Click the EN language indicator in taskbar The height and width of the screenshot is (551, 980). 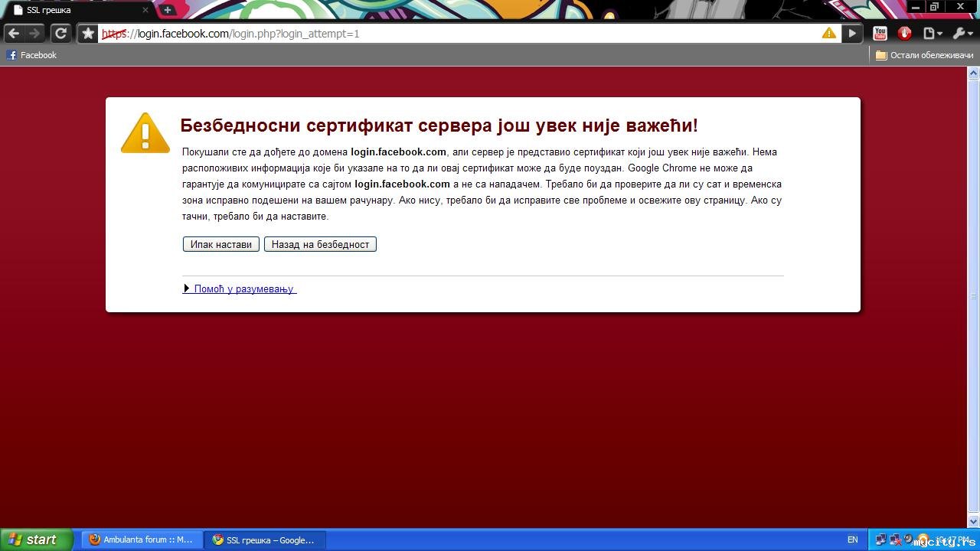(852, 540)
